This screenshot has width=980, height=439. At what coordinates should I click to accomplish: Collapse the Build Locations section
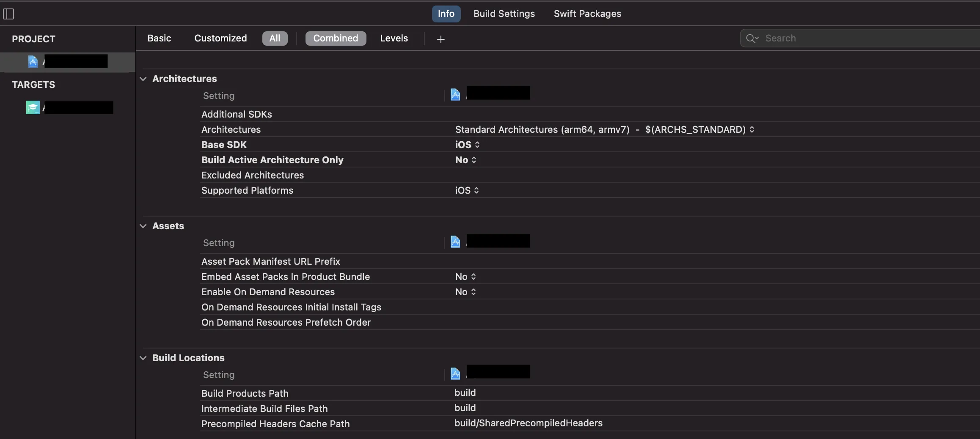[x=143, y=358]
